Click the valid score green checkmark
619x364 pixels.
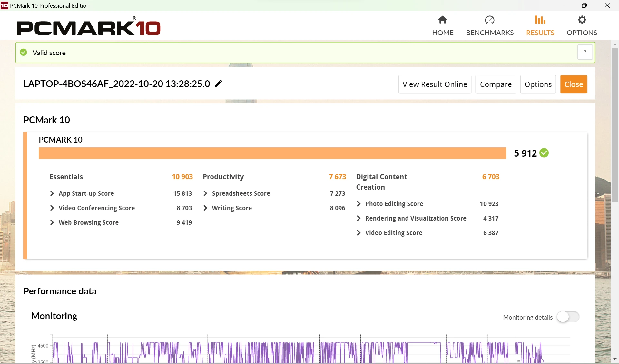pyautogui.click(x=24, y=53)
